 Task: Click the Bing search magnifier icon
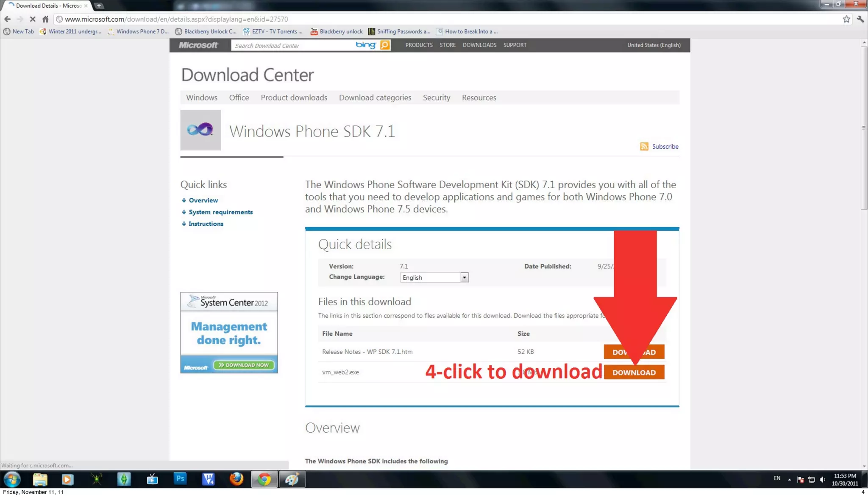coord(385,45)
